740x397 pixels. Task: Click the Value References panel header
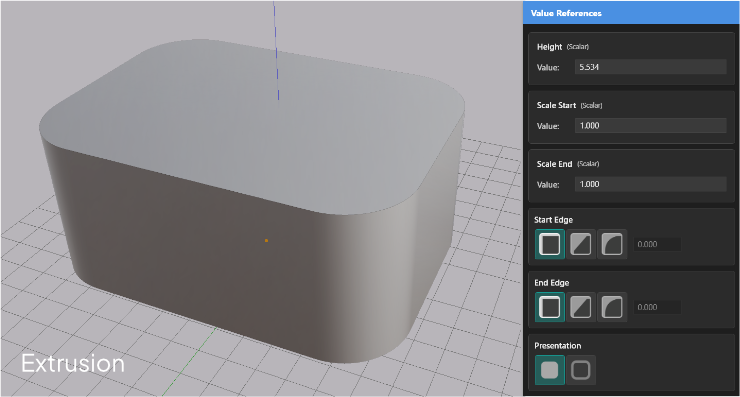point(631,13)
